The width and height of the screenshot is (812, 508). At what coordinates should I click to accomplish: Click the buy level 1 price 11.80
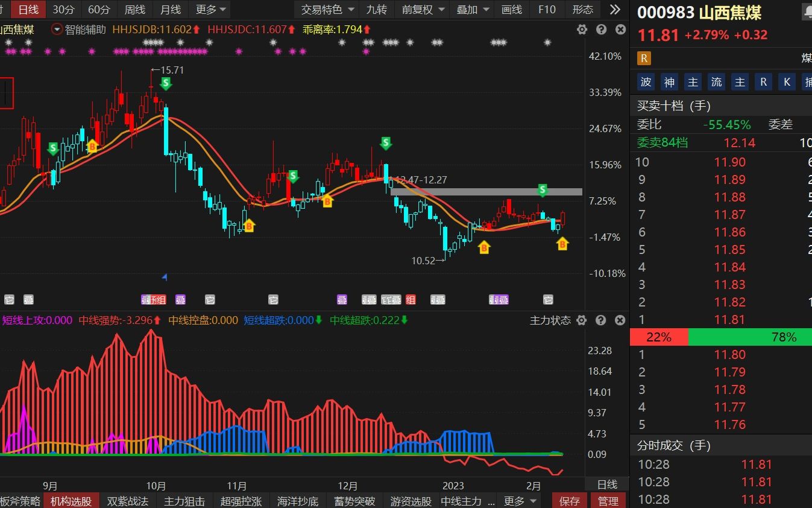(730, 354)
